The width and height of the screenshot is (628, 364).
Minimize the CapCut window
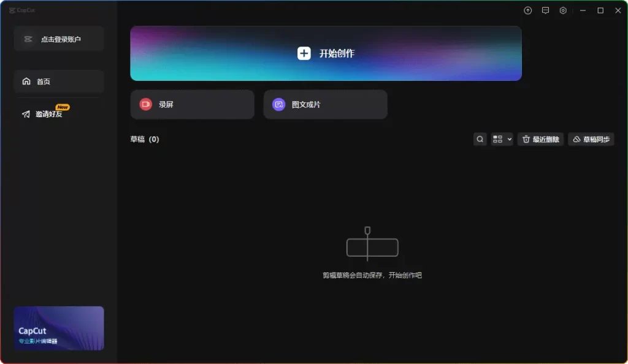point(582,10)
